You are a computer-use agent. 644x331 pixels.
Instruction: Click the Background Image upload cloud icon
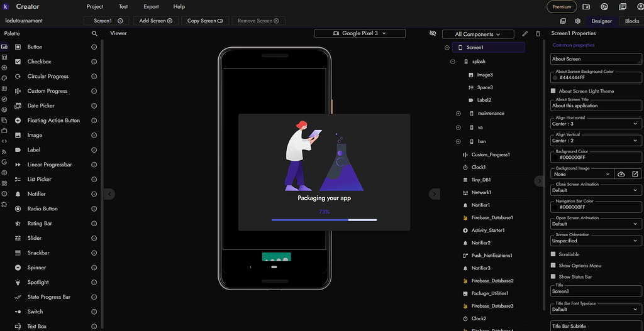(621, 175)
